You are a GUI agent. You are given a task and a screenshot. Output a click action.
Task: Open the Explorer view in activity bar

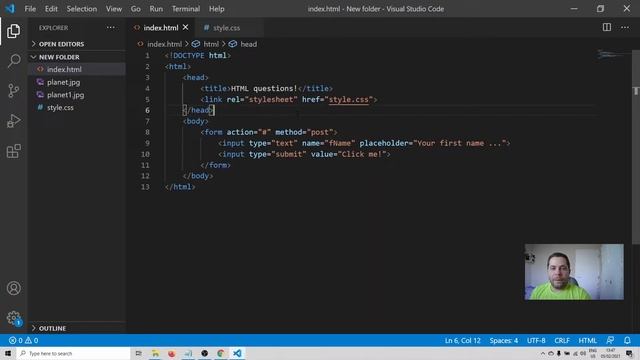13,31
